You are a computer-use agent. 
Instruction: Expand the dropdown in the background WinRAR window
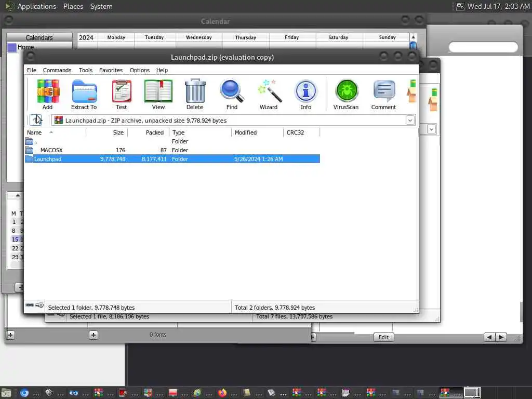[x=431, y=129]
